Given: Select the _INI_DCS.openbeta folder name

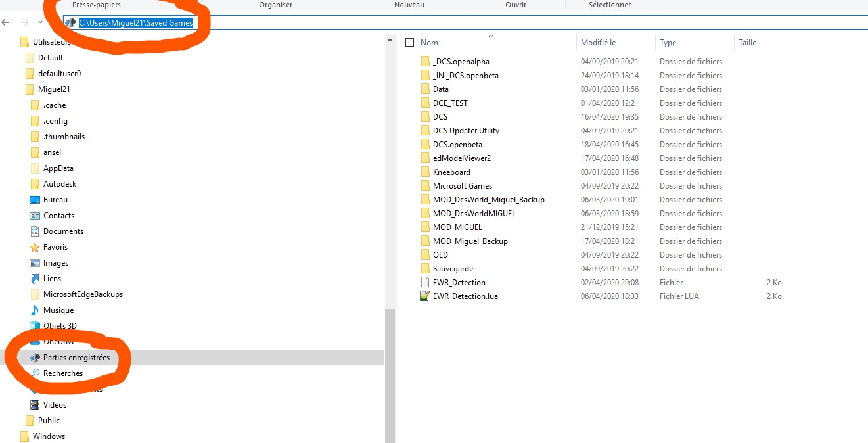Looking at the screenshot, I should tap(466, 76).
